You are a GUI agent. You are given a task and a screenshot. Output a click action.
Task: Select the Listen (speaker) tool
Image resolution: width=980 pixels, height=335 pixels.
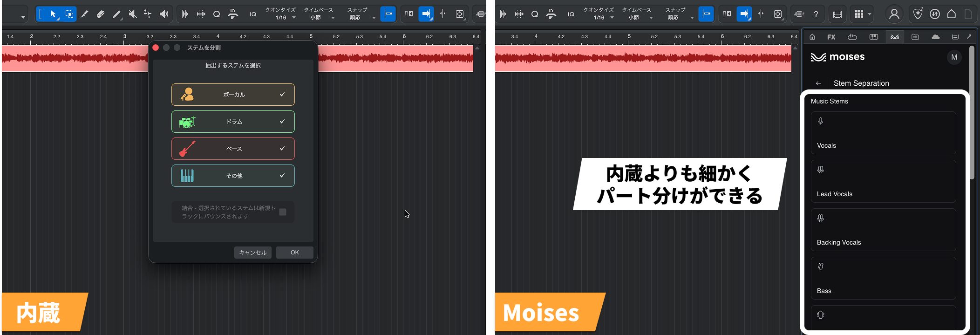coord(163,14)
